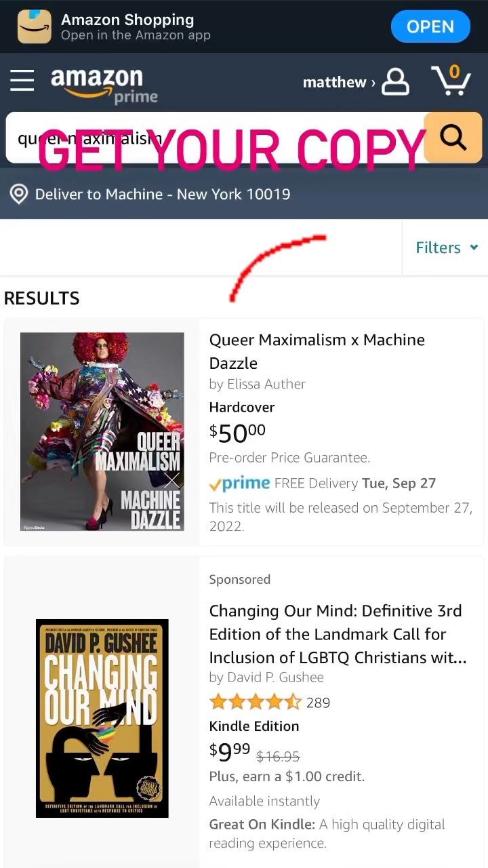The image size is (488, 868).
Task: Select the Kindle Edition format
Action: pos(253,726)
